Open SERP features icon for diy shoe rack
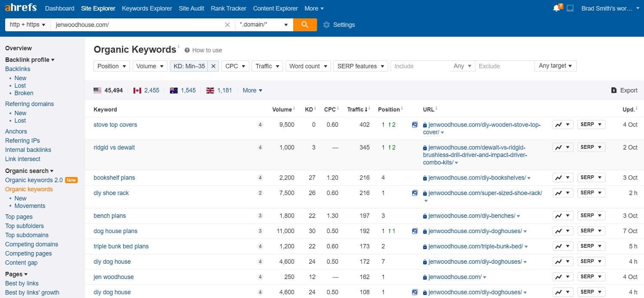Screen dimensions: 644x298 415,193
